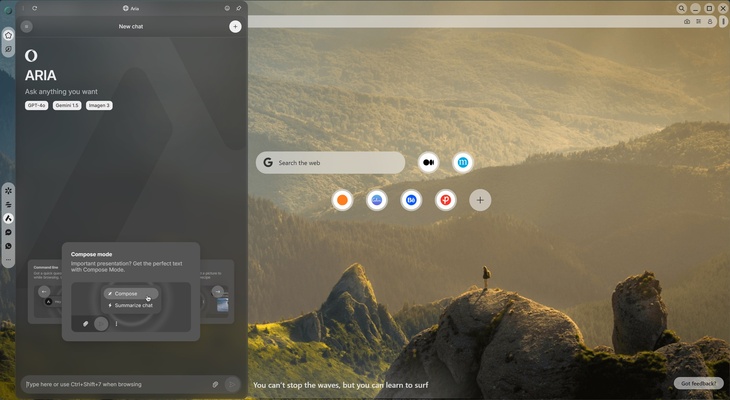Open the Behance speed dial tile
Viewport: 730px width, 400px height.
(411, 200)
